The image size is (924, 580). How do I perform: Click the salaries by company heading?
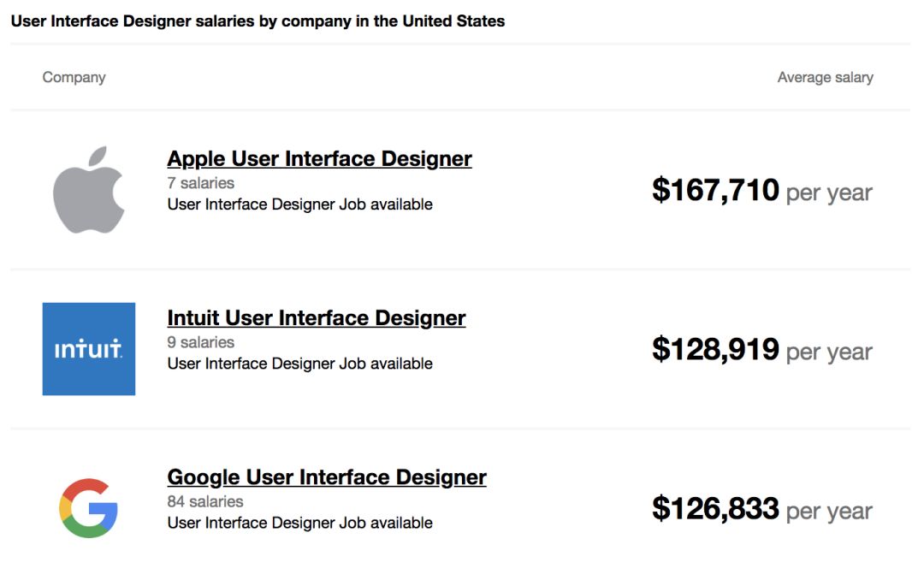tap(258, 21)
